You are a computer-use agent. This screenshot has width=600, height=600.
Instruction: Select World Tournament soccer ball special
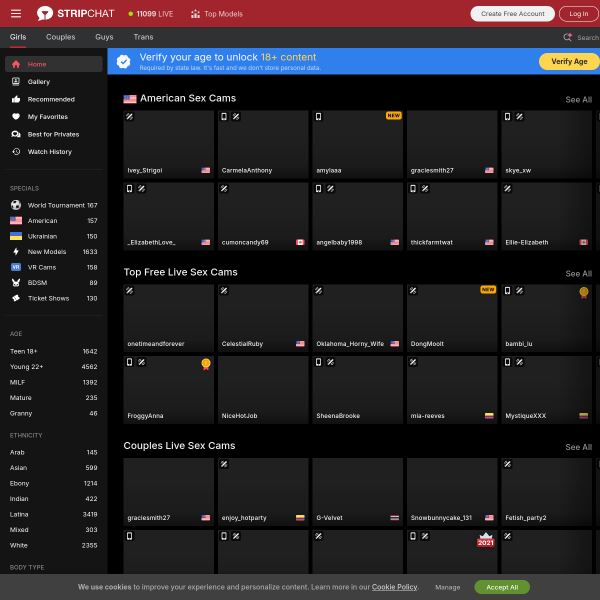coord(54,205)
